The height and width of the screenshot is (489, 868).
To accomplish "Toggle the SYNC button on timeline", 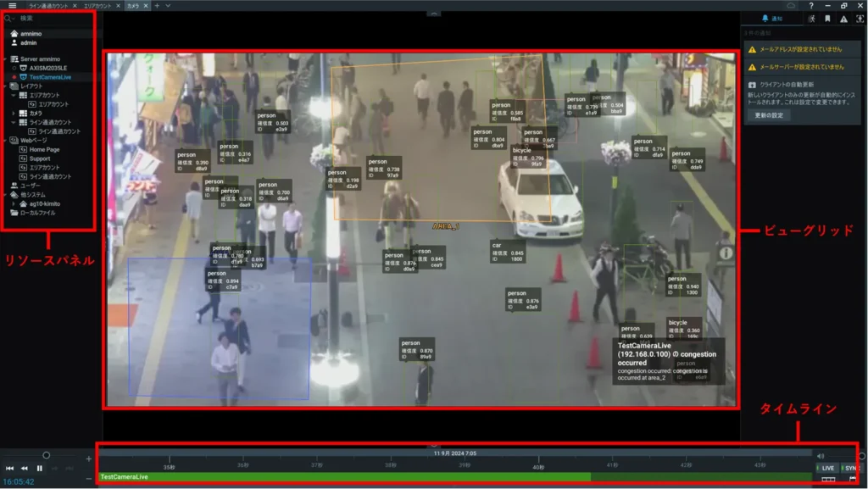I will pos(851,468).
